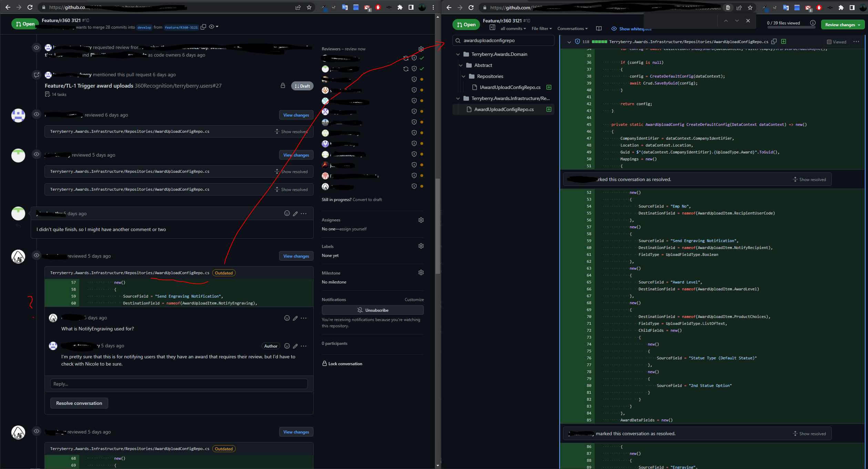
Task: Go to next find-in-page match
Action: 737,21
